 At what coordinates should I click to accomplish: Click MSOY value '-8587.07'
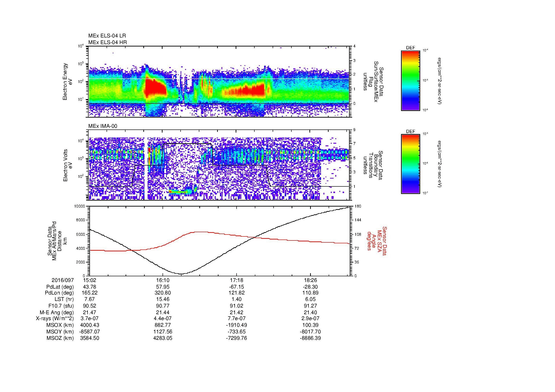point(89,332)
